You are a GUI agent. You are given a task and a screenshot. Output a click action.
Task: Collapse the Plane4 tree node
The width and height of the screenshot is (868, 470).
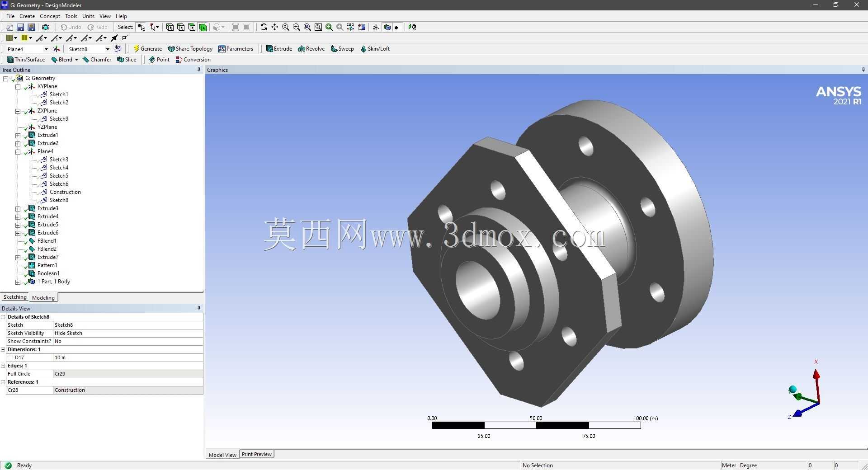[x=18, y=151]
